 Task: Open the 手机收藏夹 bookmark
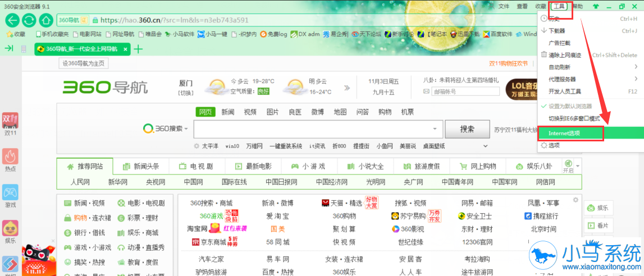point(52,34)
